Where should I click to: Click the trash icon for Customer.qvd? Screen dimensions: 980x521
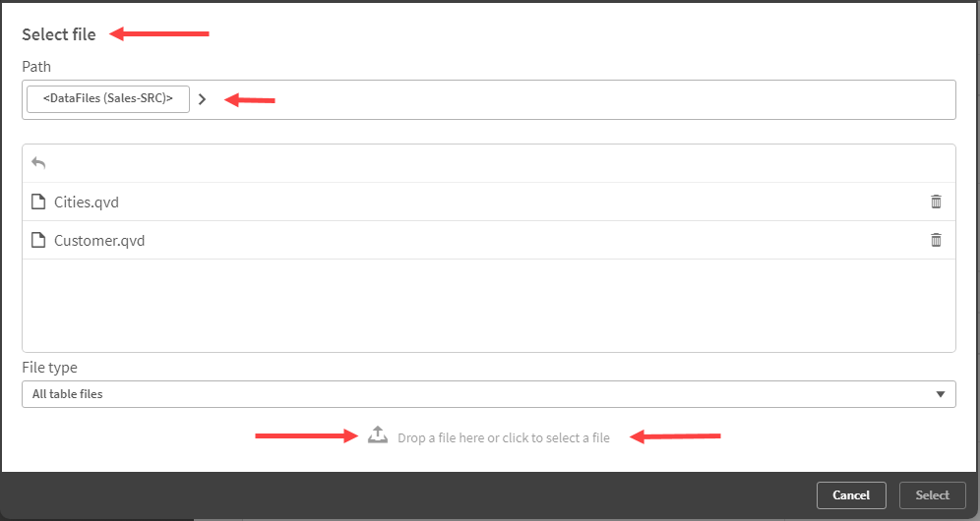pos(936,240)
